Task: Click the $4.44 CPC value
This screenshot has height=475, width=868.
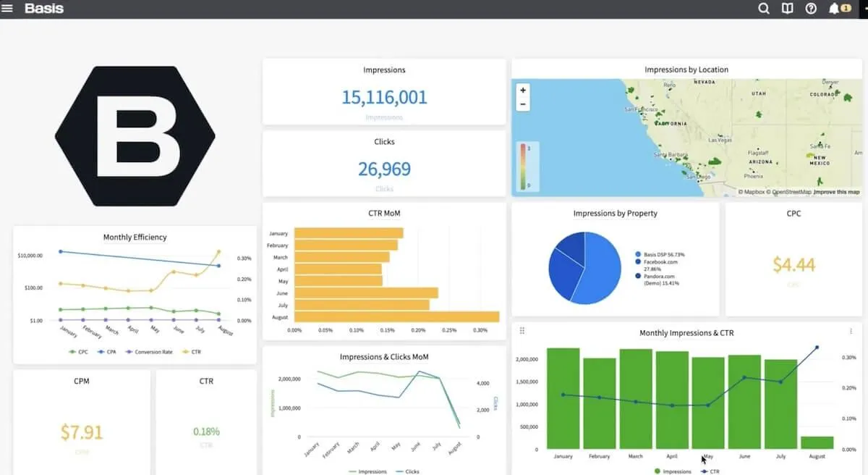Action: pyautogui.click(x=793, y=265)
